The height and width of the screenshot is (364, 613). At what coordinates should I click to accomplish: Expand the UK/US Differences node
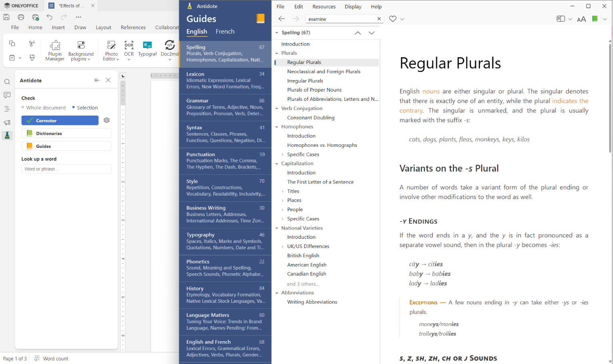coord(282,246)
